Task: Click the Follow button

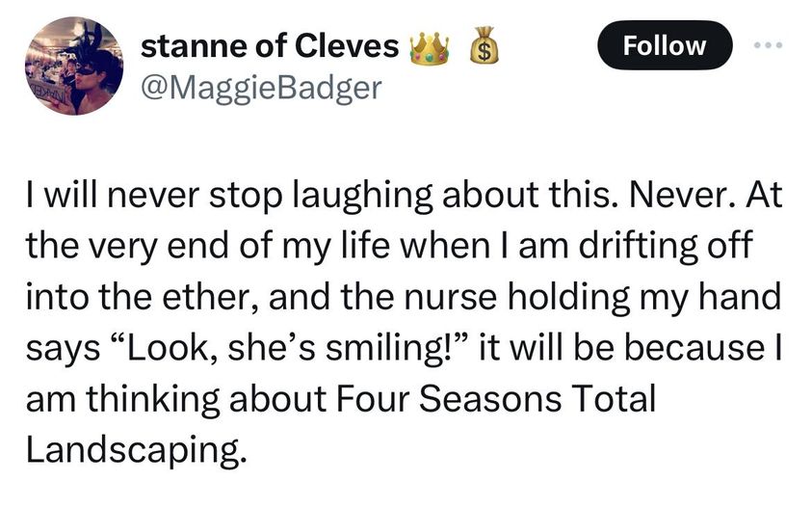Action: (664, 45)
